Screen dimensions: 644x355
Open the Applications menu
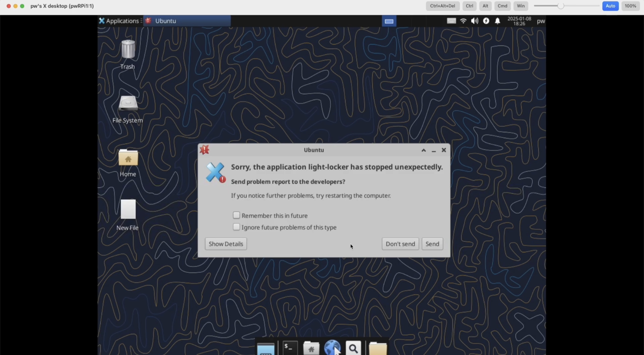point(119,21)
